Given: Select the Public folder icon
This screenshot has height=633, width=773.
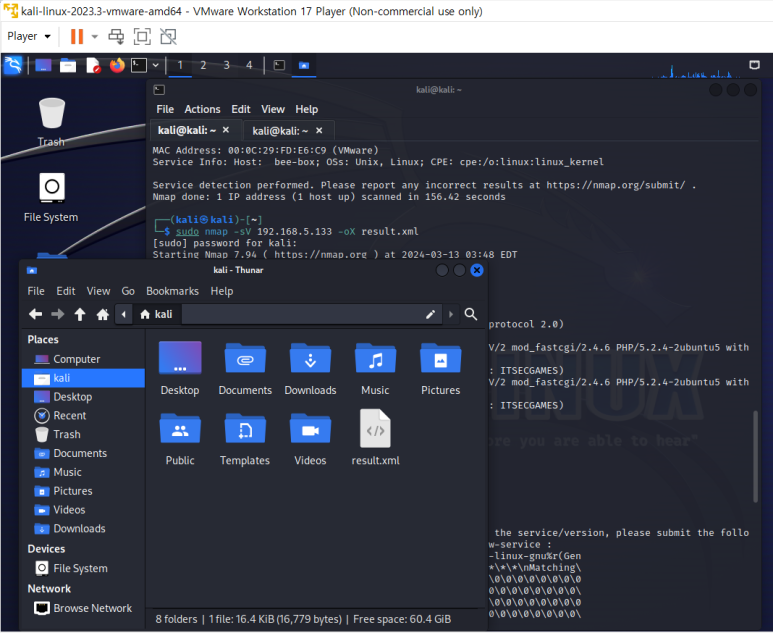Looking at the screenshot, I should tap(180, 439).
